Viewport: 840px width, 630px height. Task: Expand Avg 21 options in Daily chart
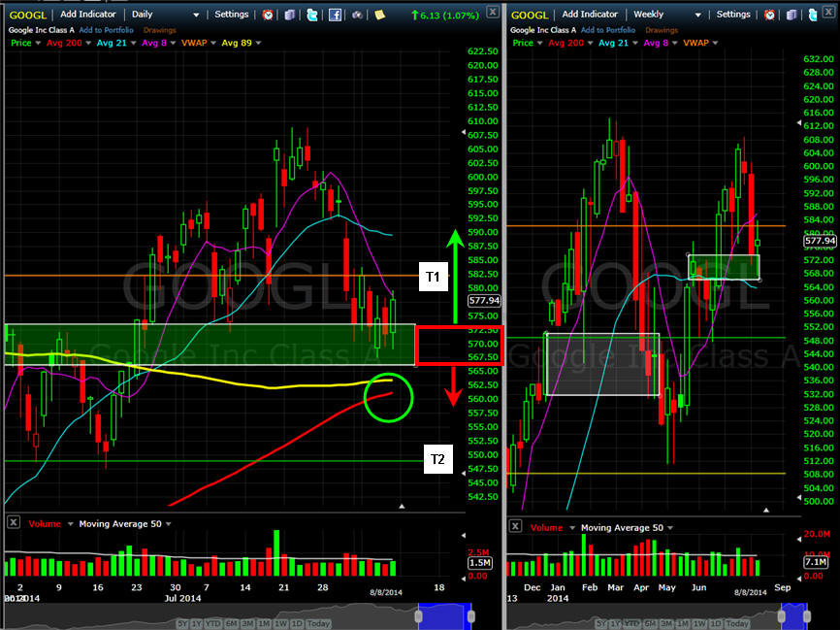pyautogui.click(x=134, y=44)
